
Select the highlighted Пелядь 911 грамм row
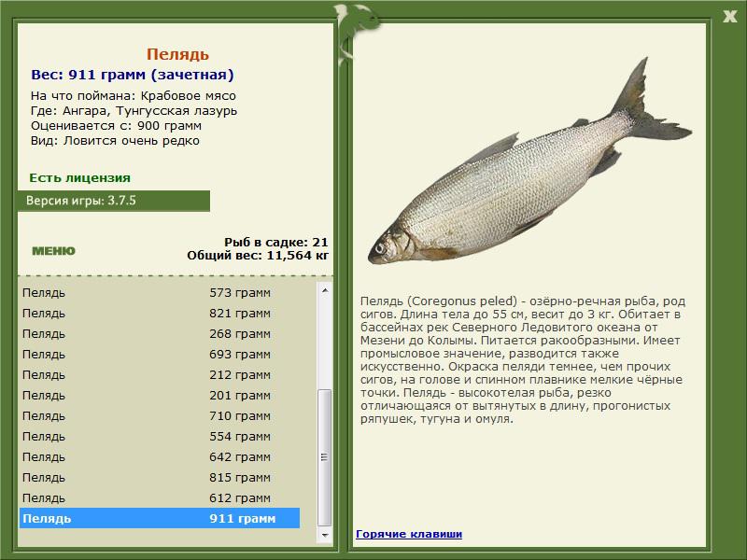pos(160,518)
